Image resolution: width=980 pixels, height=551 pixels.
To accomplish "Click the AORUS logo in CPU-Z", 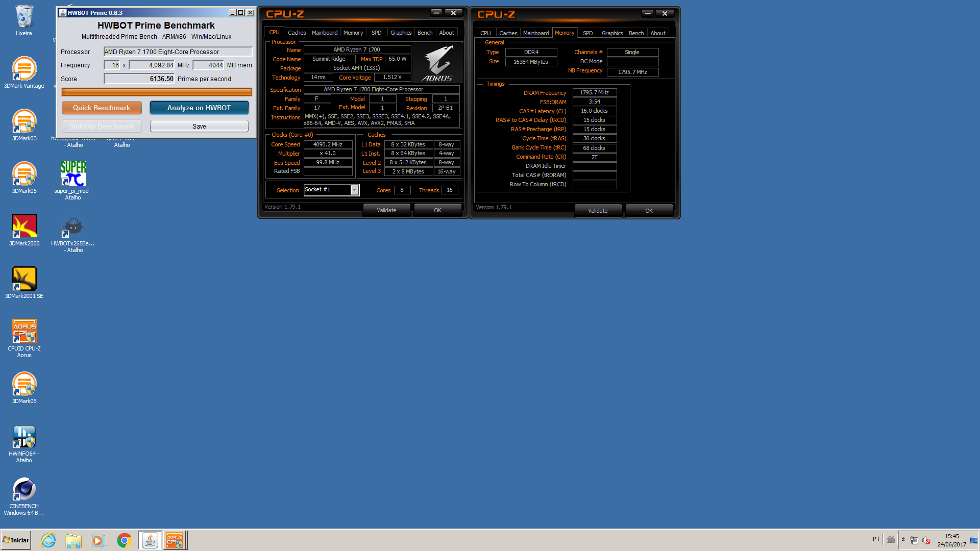I will coord(438,63).
